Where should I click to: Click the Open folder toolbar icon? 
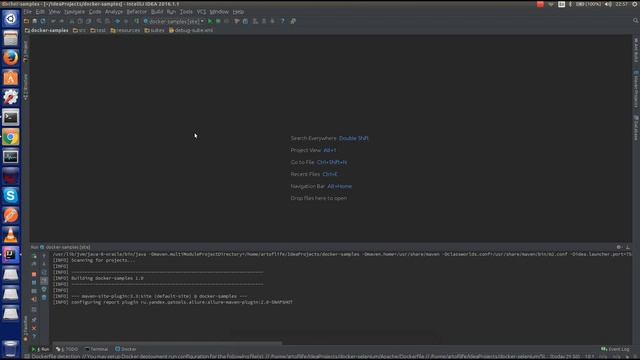27,21
